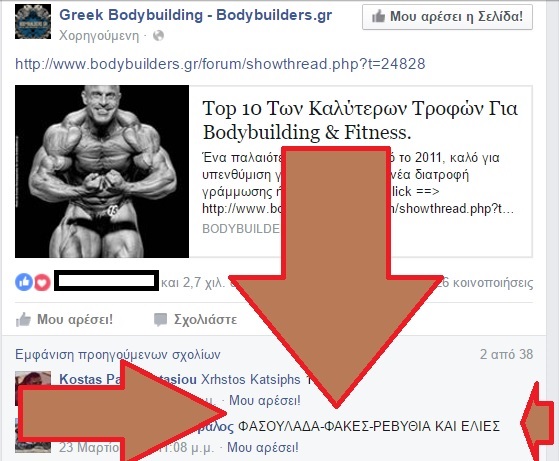Screen dimensions: 559x461
Task: Open the bodybuilders.gr showthread URL link
Action: tap(220, 64)
